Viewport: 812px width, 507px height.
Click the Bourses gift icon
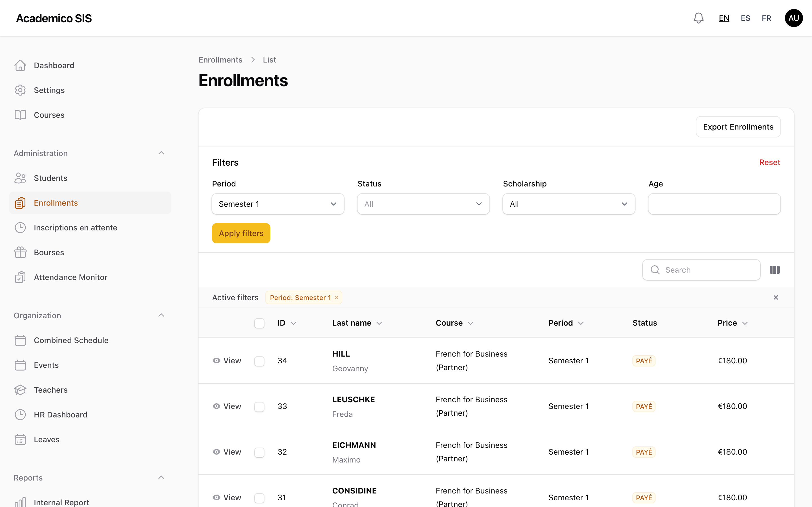(x=21, y=252)
